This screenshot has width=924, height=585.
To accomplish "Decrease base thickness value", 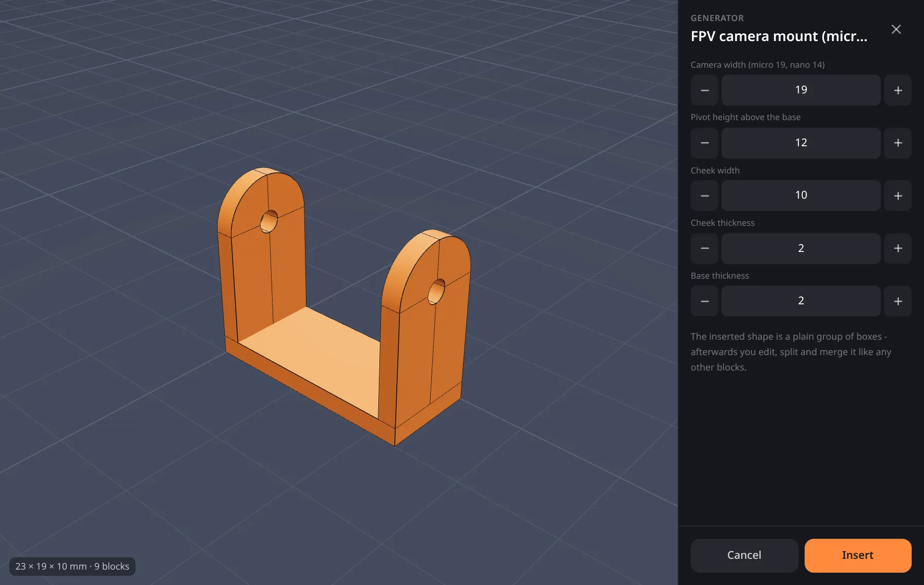I will coord(704,301).
